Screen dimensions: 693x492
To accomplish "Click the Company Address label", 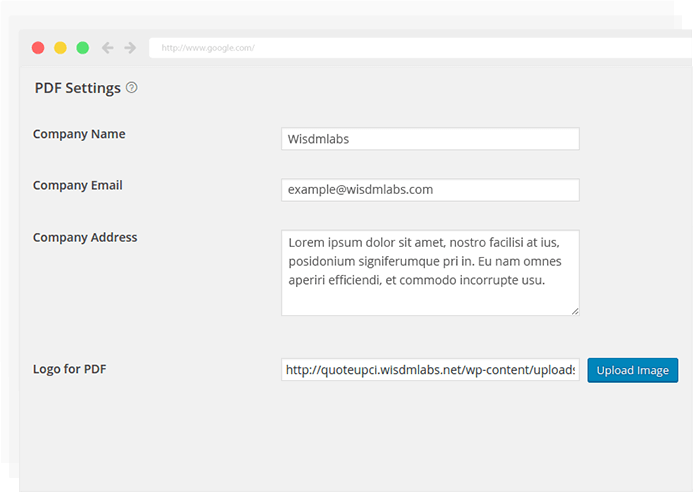I will coord(85,238).
